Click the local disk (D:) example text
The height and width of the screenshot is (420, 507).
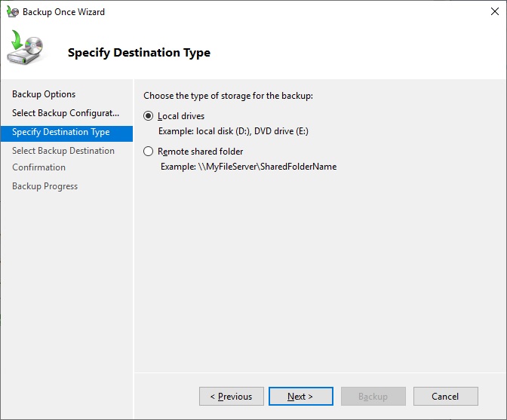coord(233,131)
